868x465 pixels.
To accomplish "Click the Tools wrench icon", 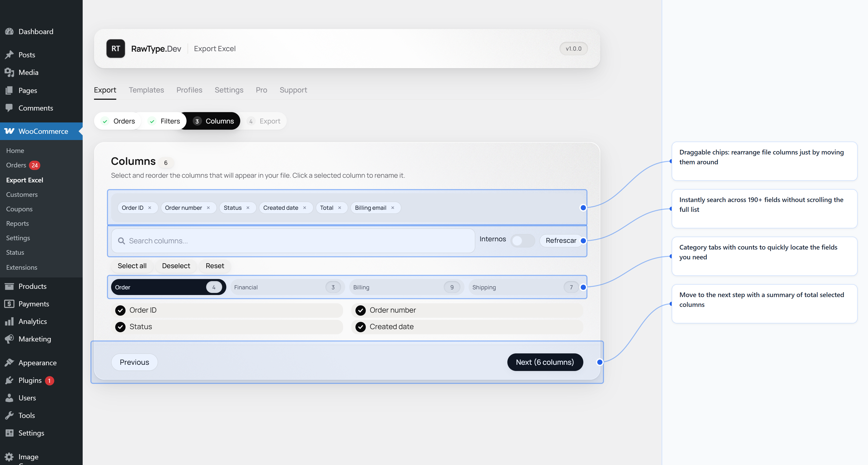I will pyautogui.click(x=10, y=415).
